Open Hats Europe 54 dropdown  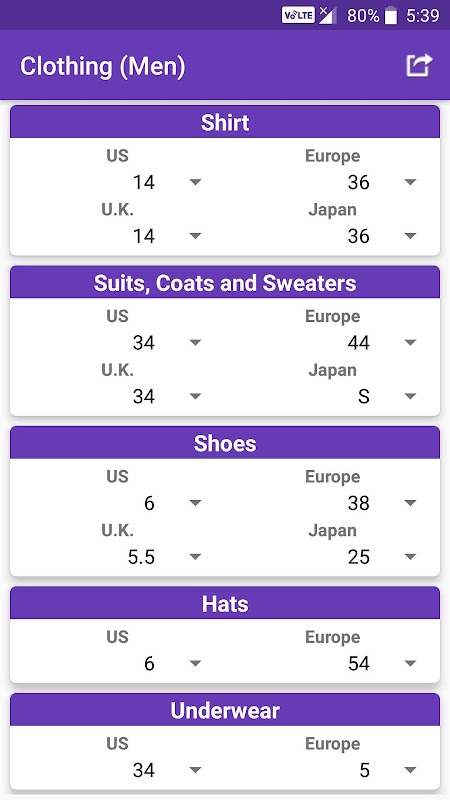[332, 663]
